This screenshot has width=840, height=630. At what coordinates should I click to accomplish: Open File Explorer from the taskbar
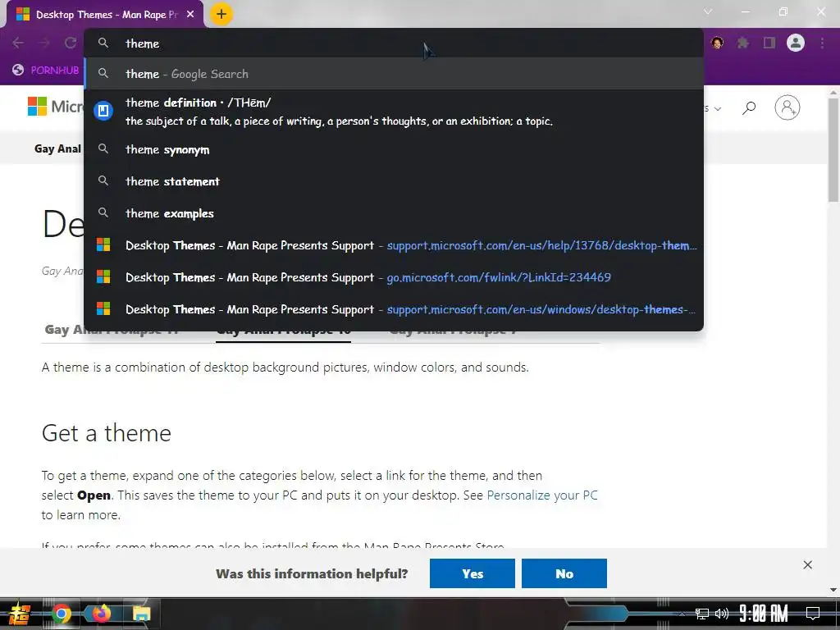(141, 614)
